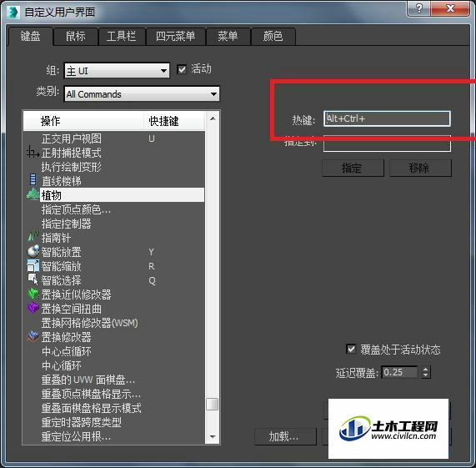The image size is (476, 468).
Task: Click the list scroll up arrow
Action: (x=213, y=118)
